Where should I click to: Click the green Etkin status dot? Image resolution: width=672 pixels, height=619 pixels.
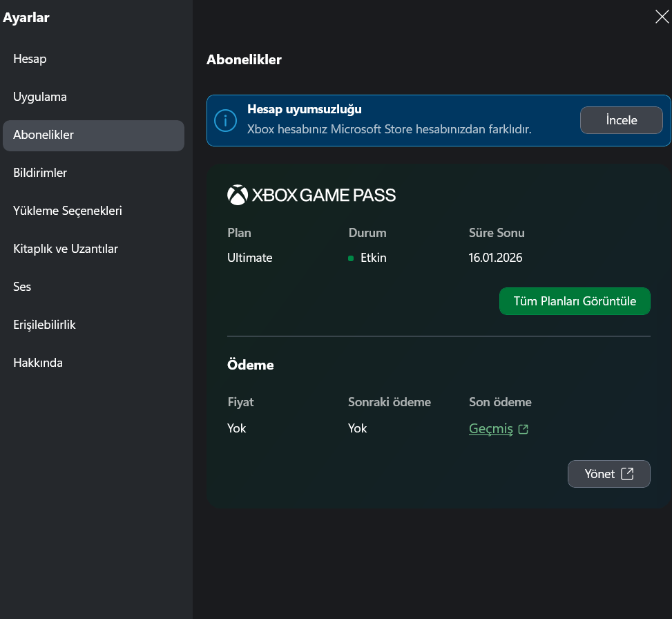tap(351, 258)
